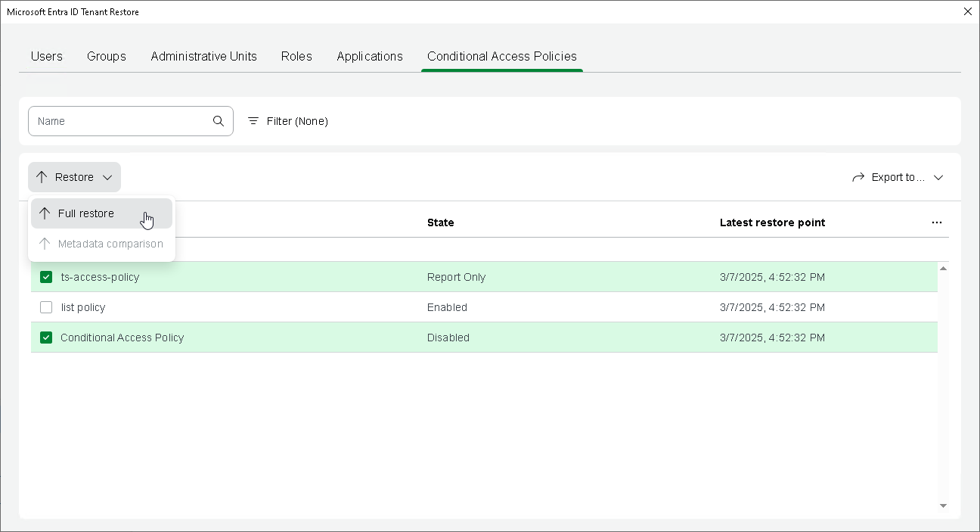Click the Full restore arrow icon
Viewport: 980px width, 532px height.
coord(45,213)
